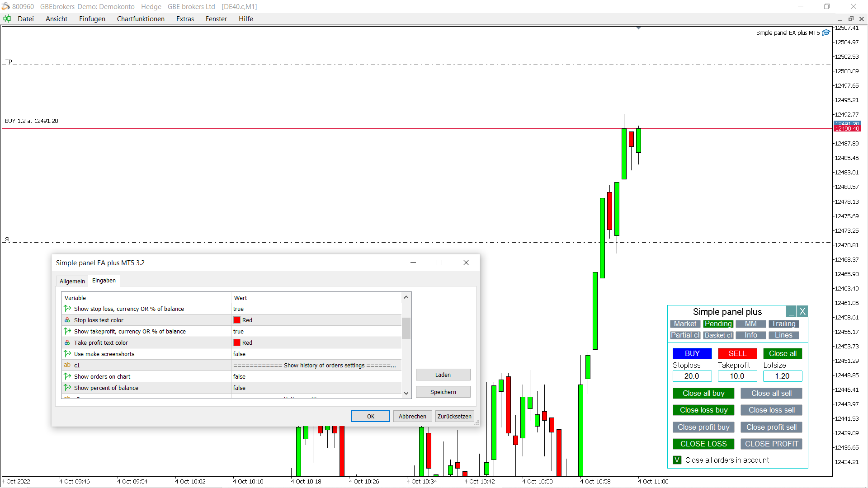Toggle Close all orders in account checkbox

point(677,460)
